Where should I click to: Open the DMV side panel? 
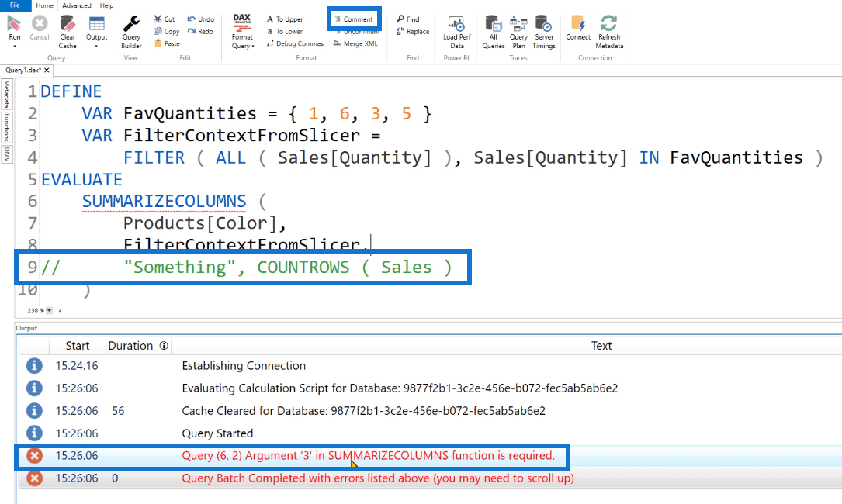[7, 154]
